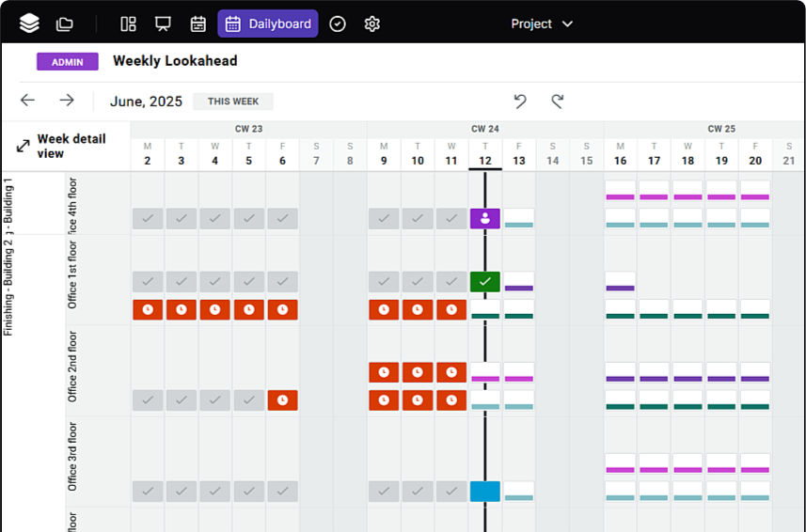Click the THIS WEEK button
The width and height of the screenshot is (806, 532).
click(x=232, y=102)
